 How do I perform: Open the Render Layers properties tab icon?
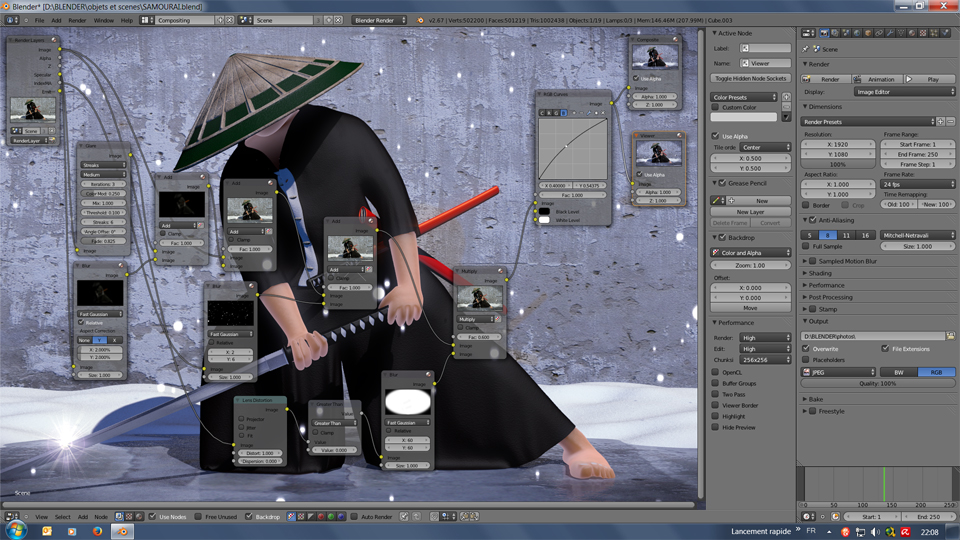click(835, 32)
